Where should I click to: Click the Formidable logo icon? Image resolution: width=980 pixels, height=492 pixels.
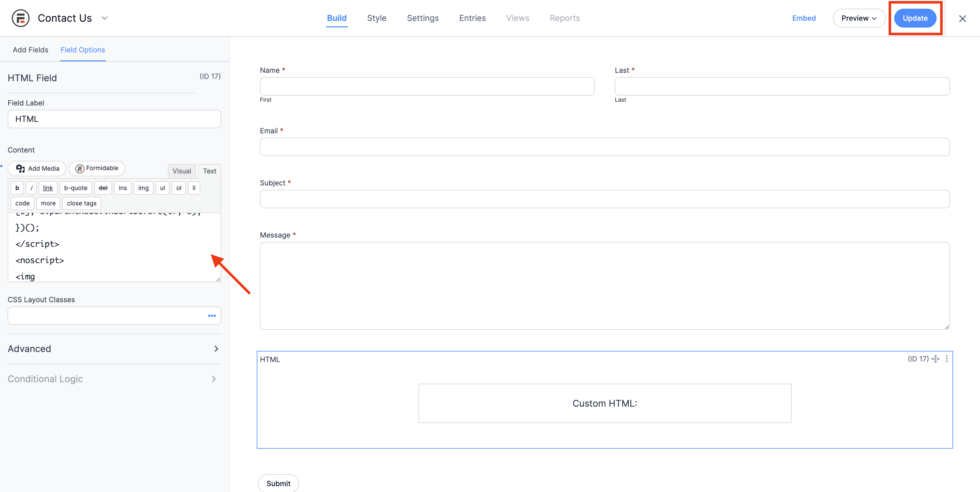(20, 18)
